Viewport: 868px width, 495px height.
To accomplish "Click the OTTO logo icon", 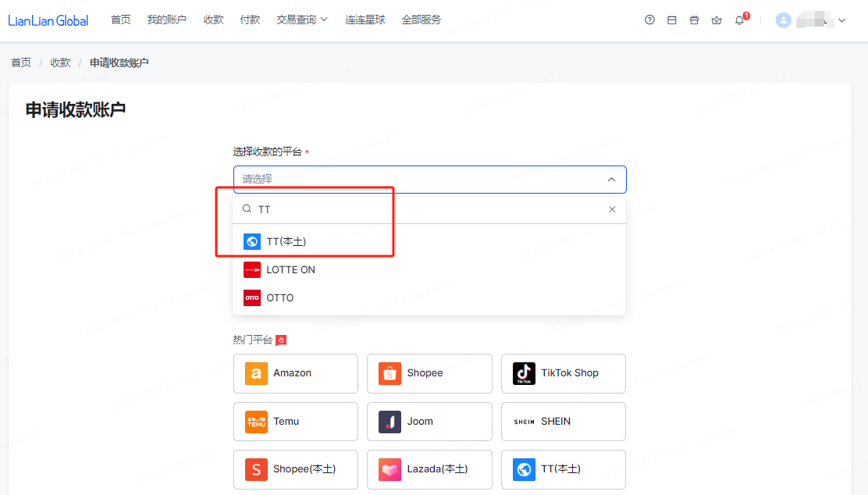I will [252, 298].
